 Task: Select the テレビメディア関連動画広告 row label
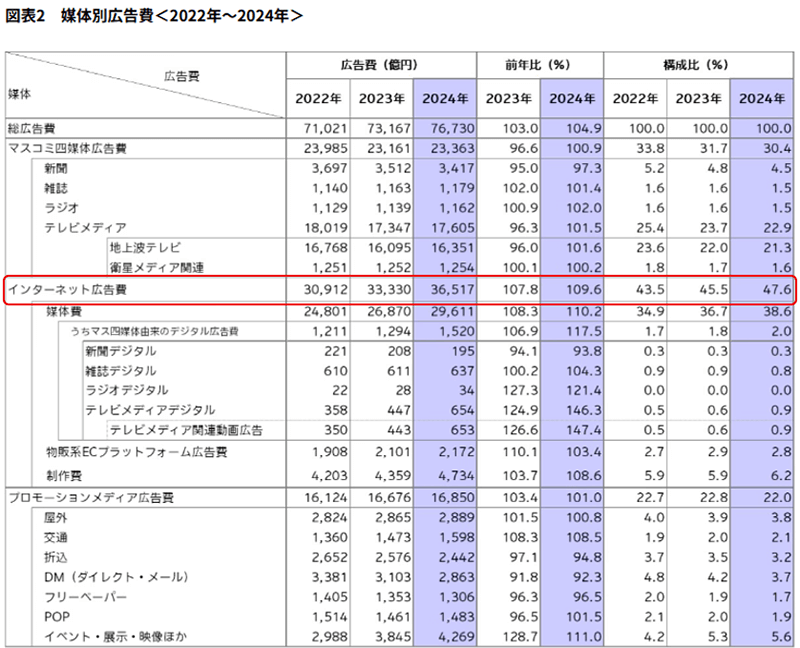point(186,430)
